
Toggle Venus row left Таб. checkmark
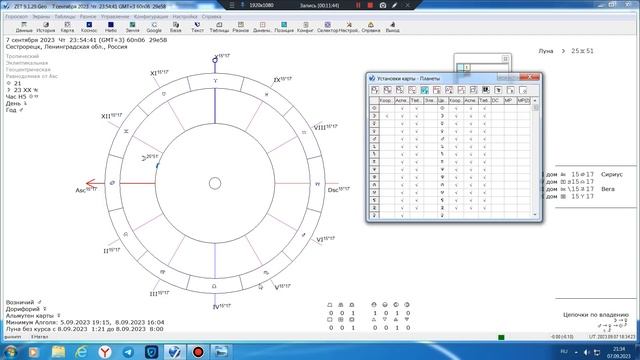(416, 131)
